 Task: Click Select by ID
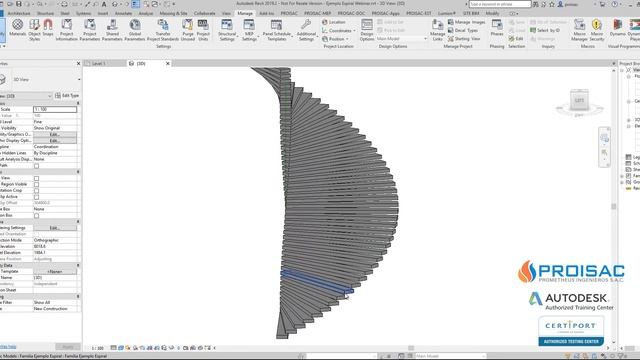[545, 30]
